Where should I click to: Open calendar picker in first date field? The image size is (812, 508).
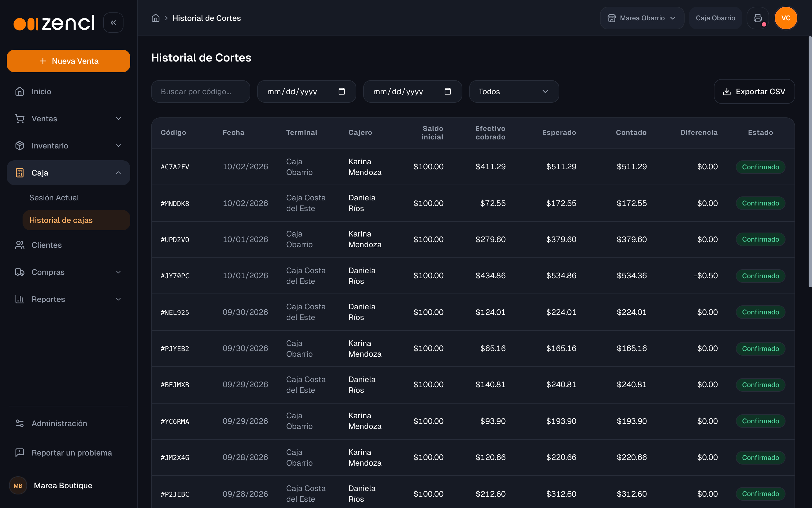pos(342,91)
